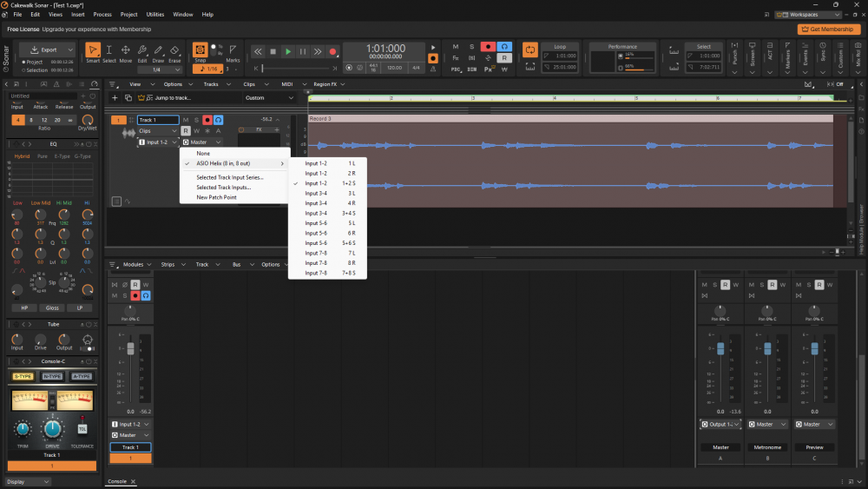
Task: Click the add track plus icon
Action: tap(115, 98)
